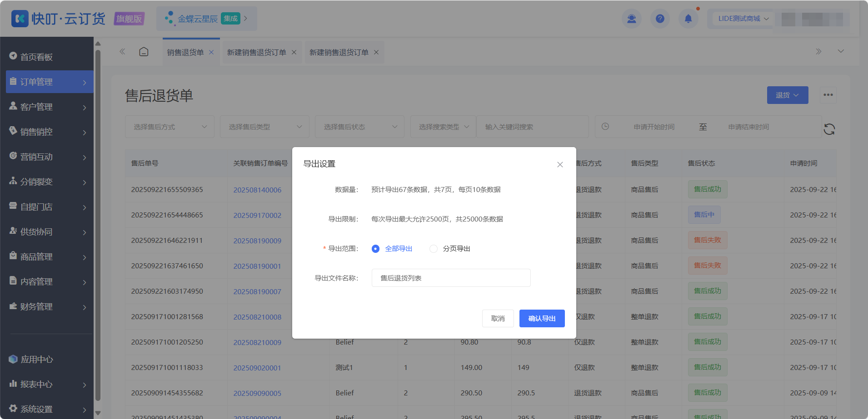Collapse tabs with the double-left arrow icon
Viewport: 868px width, 419px height.
coord(122,52)
